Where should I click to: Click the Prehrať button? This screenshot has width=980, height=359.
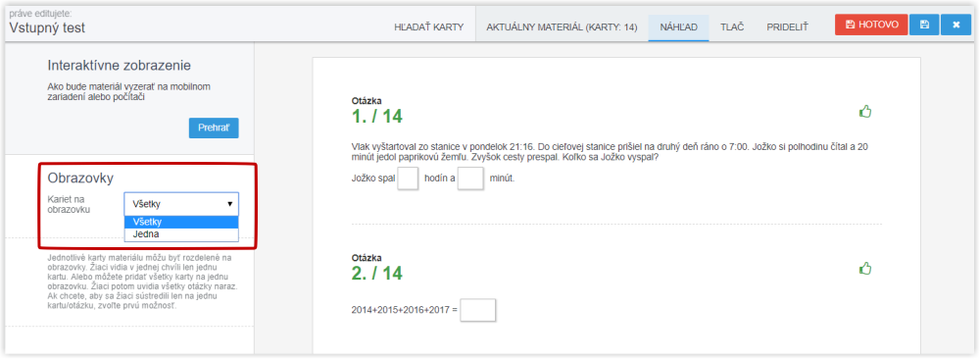click(214, 128)
